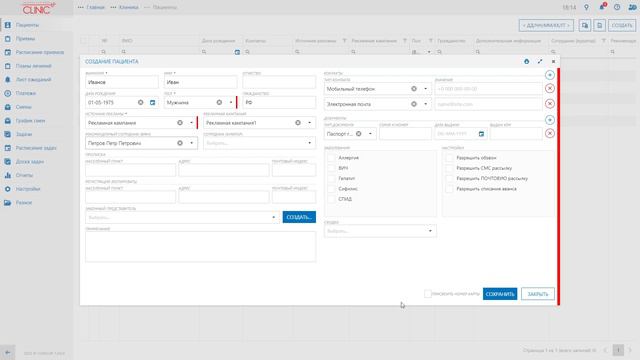The image size is (640, 360).
Task: Open the Пациенты section icon in sidebar
Action: tap(7, 25)
